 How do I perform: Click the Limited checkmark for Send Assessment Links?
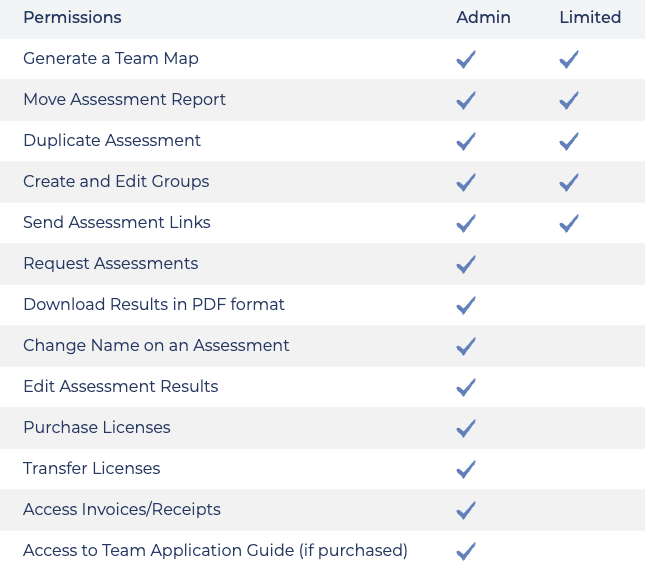[569, 223]
